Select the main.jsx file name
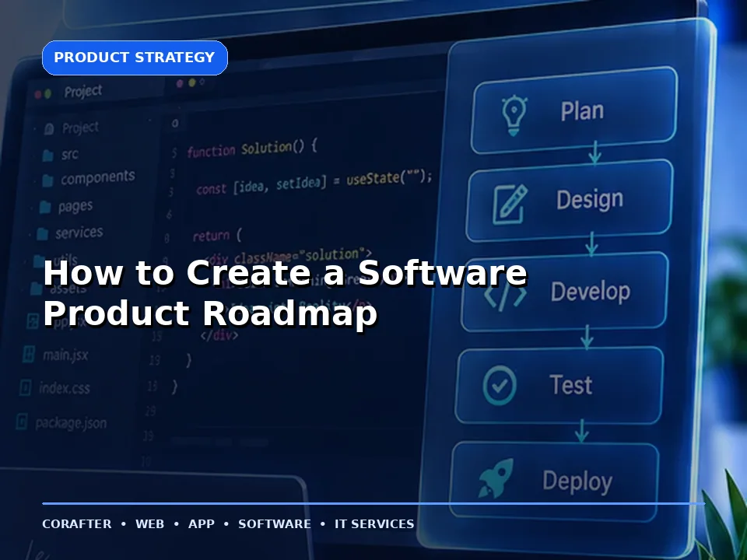 65,355
